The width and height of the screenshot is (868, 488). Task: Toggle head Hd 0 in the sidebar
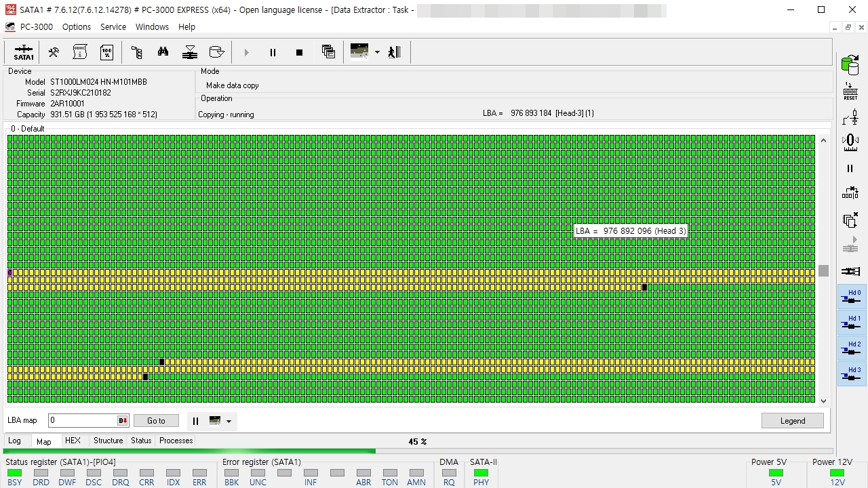(852, 297)
